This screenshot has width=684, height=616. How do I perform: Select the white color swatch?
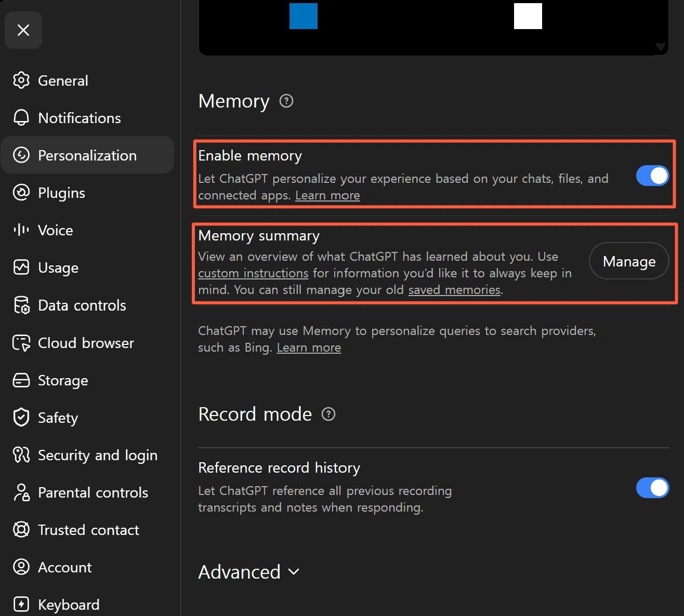point(528,16)
